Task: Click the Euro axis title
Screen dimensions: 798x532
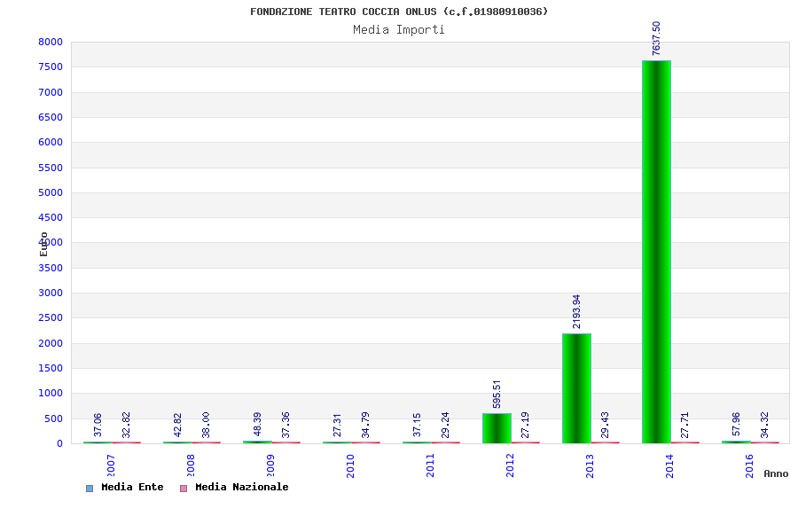Action: click(x=43, y=245)
